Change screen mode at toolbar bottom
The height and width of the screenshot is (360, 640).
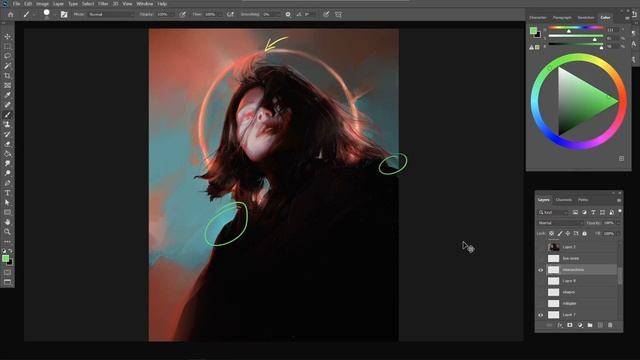pos(7,282)
